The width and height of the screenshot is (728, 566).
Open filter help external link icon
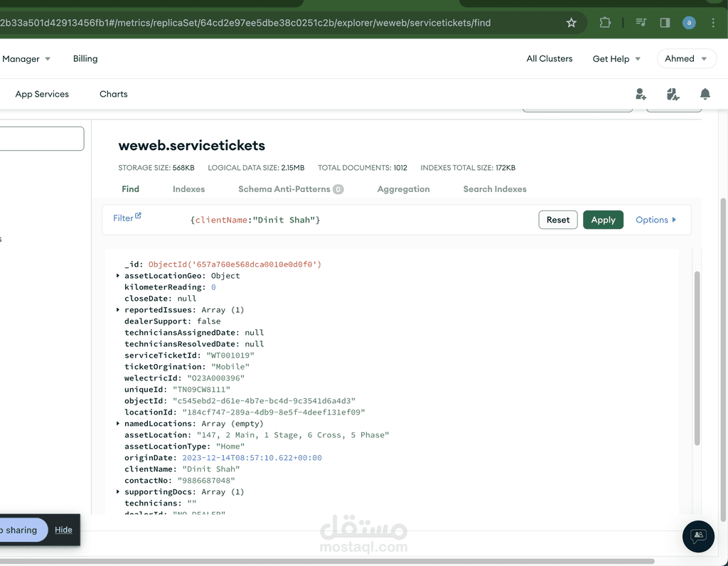(x=138, y=216)
